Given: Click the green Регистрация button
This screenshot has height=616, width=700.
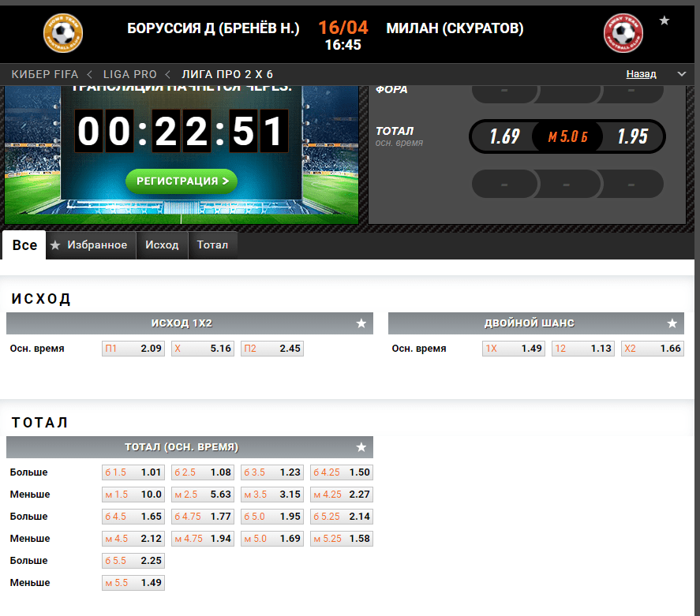Looking at the screenshot, I should 182,181.
